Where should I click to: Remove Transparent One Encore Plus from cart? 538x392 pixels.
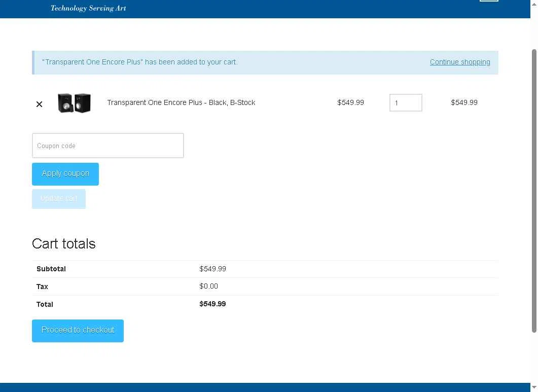tap(39, 104)
